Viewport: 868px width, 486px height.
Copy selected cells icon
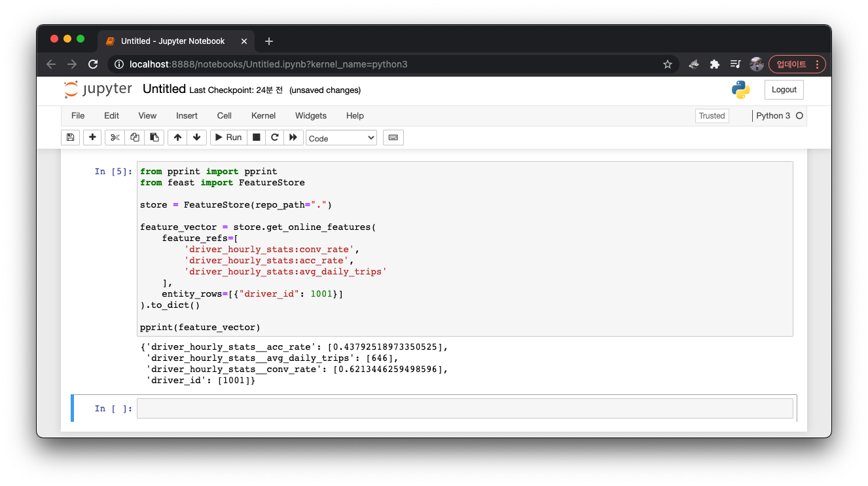pyautogui.click(x=135, y=138)
